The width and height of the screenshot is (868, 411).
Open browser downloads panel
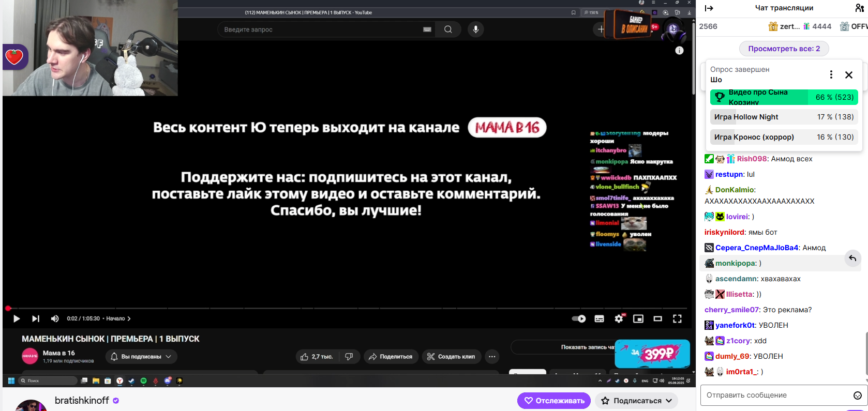pyautogui.click(x=689, y=12)
